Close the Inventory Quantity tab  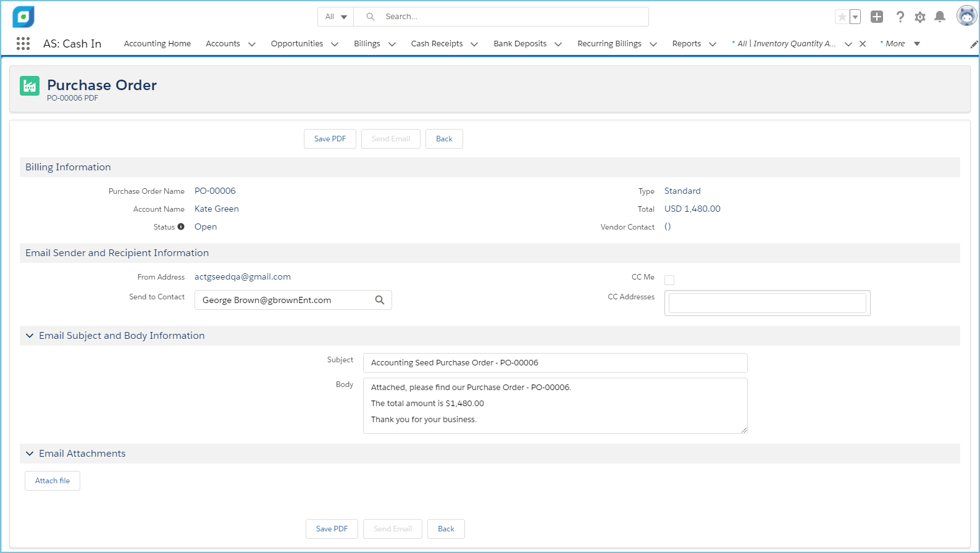pyautogui.click(x=863, y=44)
